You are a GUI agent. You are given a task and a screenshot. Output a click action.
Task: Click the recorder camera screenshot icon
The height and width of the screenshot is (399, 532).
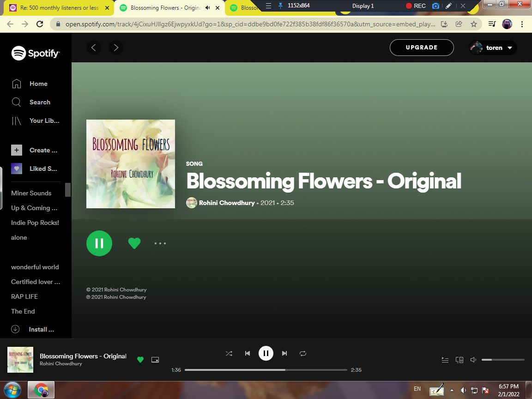[x=435, y=6]
